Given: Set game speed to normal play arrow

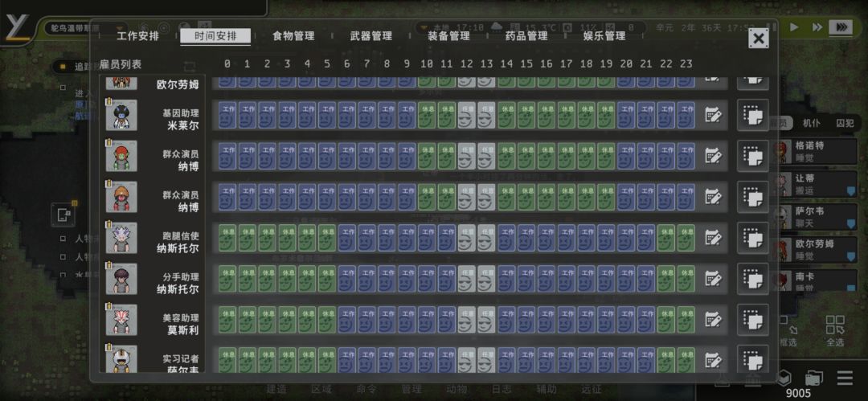Looking at the screenshot, I should [x=794, y=27].
